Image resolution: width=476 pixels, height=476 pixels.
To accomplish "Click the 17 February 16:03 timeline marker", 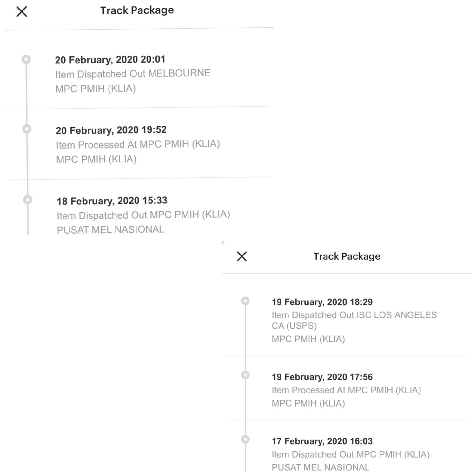I will [x=245, y=439].
